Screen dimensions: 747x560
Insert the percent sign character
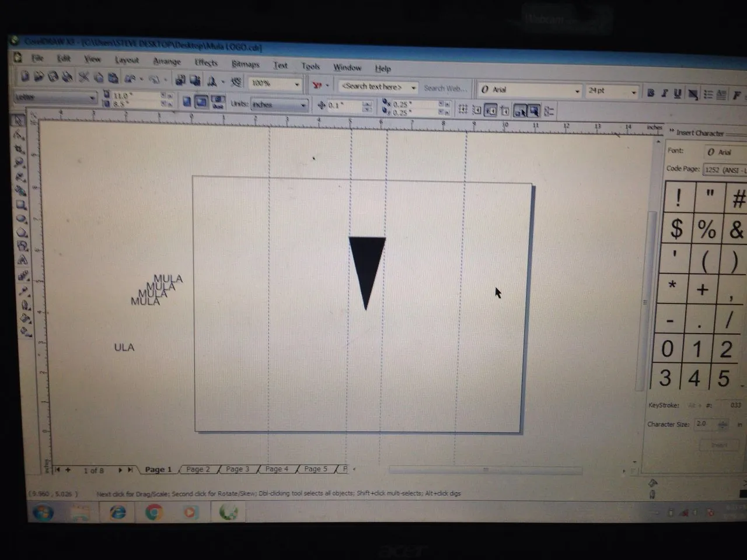707,229
